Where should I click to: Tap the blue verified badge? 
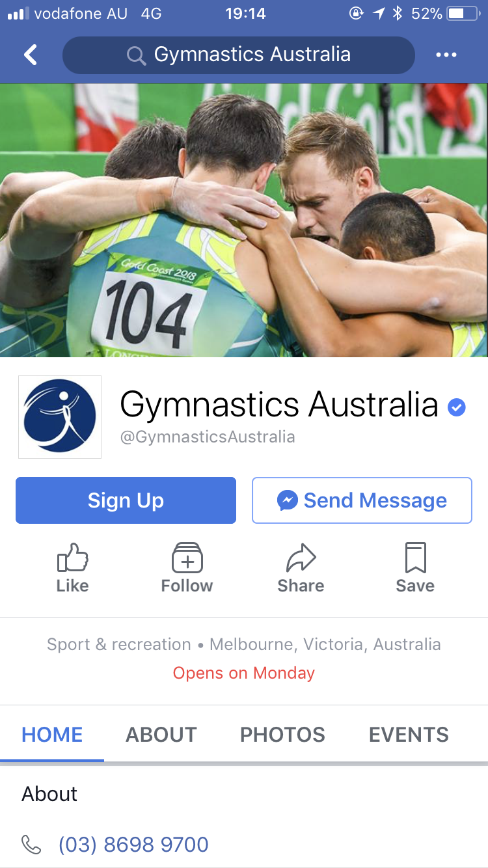click(457, 408)
